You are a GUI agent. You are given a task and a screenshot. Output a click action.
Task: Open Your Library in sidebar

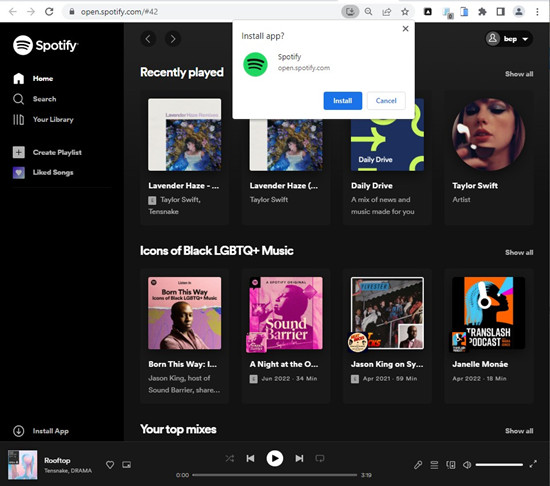click(x=43, y=120)
